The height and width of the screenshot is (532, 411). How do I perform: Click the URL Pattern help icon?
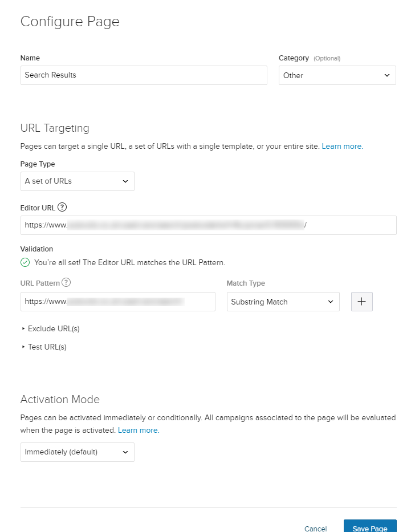(66, 283)
